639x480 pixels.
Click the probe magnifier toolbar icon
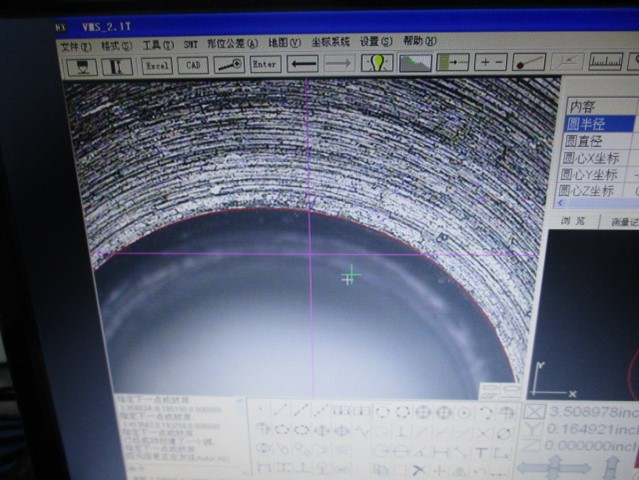(x=229, y=64)
